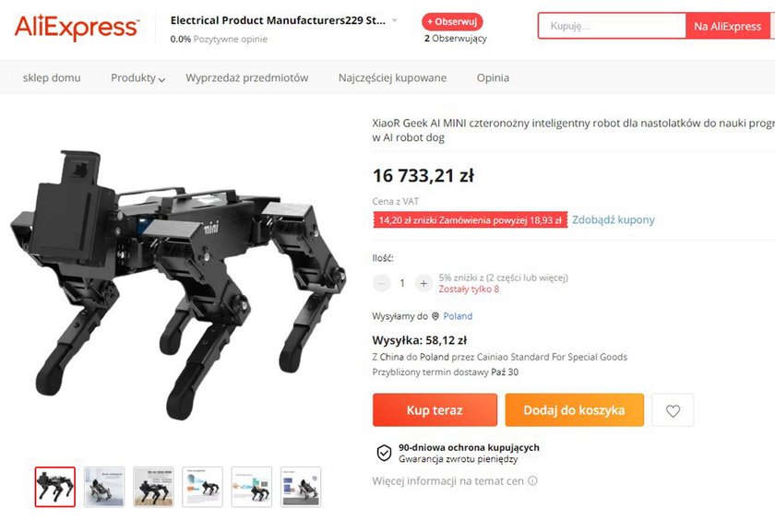Click the location pin icon beside Poland
The image size is (775, 532).
[435, 316]
